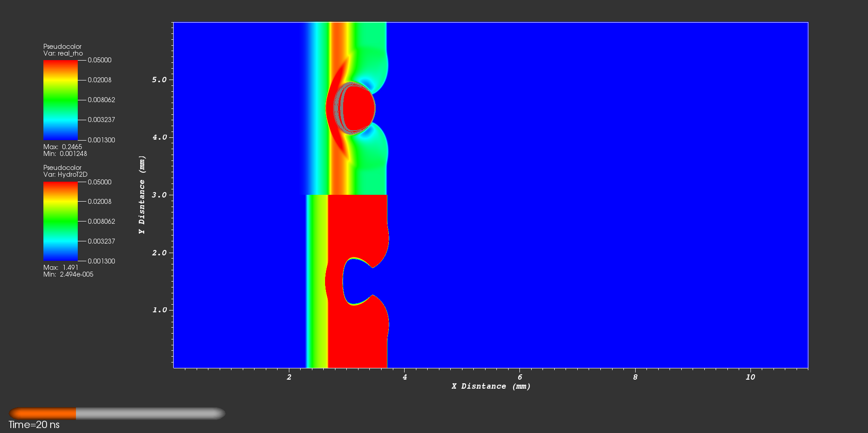Click 'Max: 0.2465' value text
868x433 pixels.
[63, 147]
